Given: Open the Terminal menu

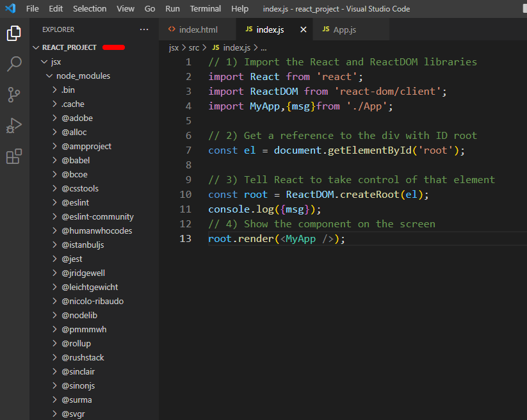Looking at the screenshot, I should click(206, 9).
